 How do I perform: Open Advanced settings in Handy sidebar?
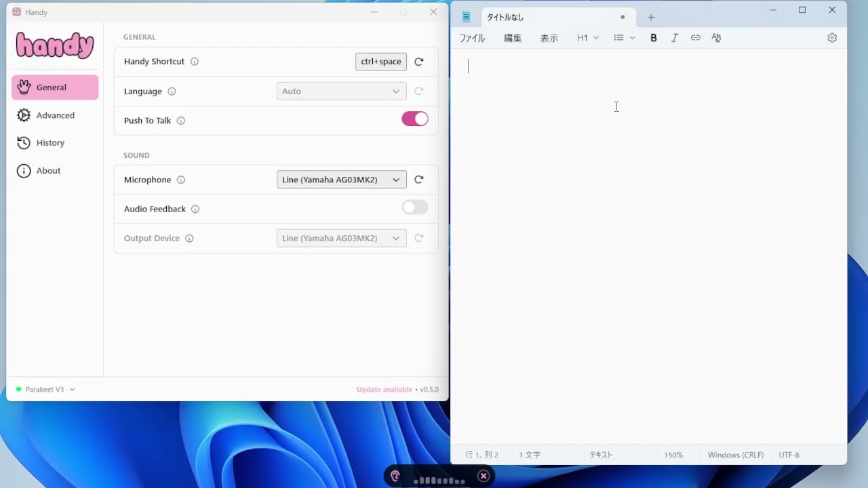tap(55, 115)
